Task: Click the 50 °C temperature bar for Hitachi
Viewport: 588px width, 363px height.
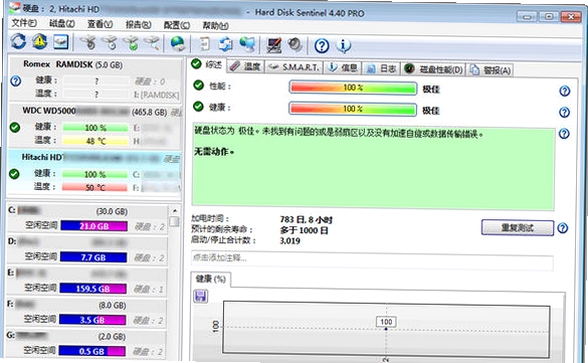Action: [94, 188]
